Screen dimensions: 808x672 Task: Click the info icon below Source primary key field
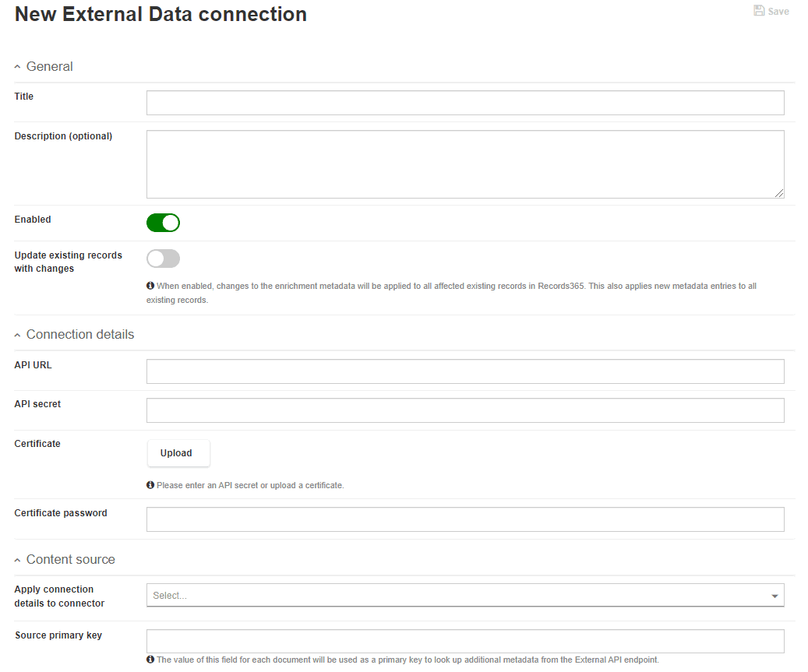tap(150, 659)
